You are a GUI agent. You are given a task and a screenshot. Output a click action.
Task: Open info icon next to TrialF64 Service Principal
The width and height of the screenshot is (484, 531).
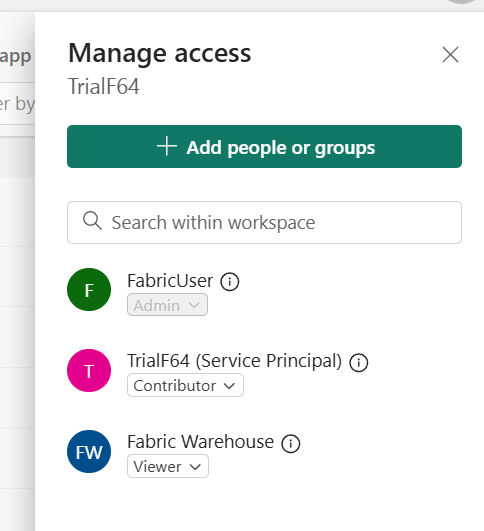click(x=359, y=363)
